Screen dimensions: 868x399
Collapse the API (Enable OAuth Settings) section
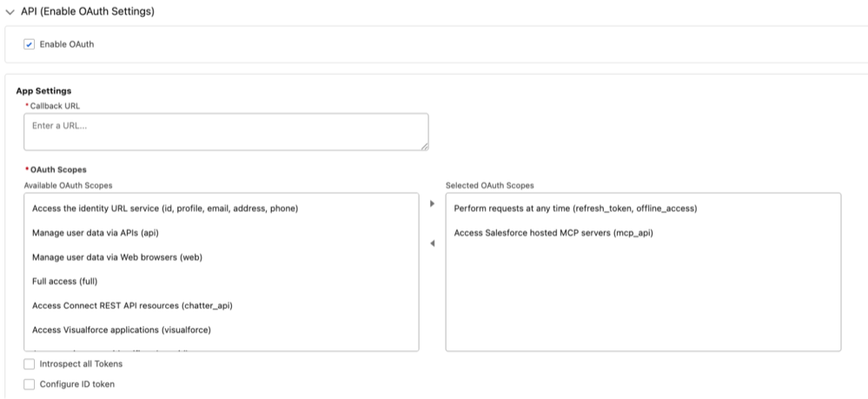tap(10, 11)
